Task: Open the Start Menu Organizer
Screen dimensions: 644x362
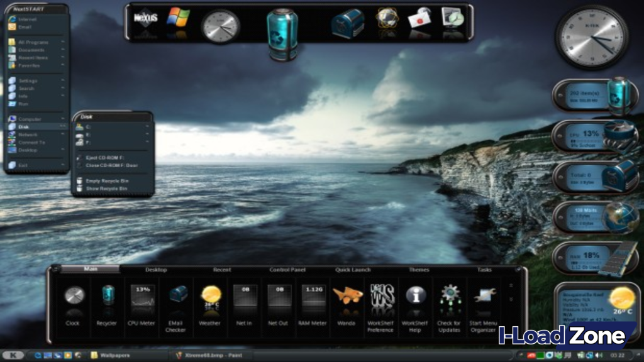Action: coord(483,295)
